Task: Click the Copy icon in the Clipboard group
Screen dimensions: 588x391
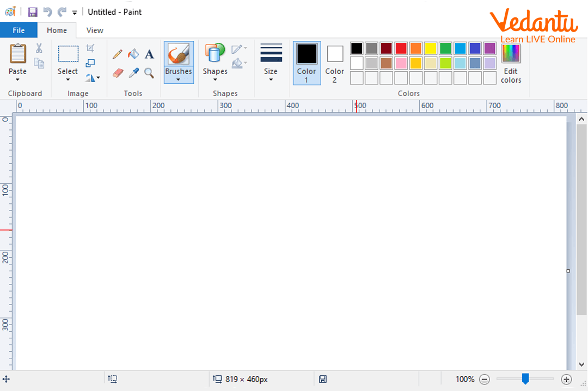Action: point(39,63)
